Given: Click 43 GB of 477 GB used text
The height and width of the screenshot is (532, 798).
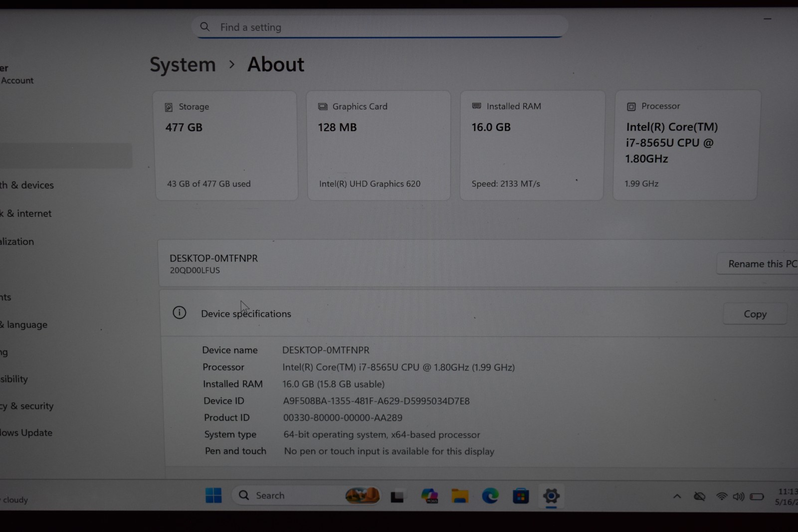Looking at the screenshot, I should point(209,184).
